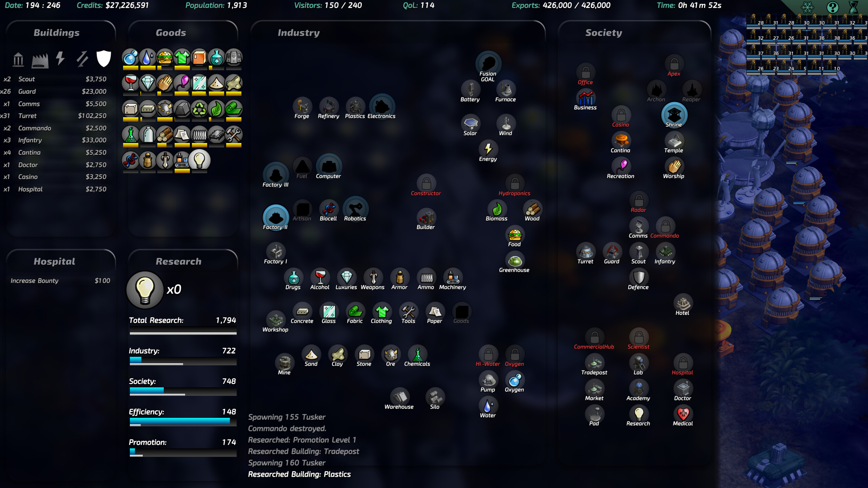
Task: Open the Tradepost node in Society tree
Action: tap(595, 363)
